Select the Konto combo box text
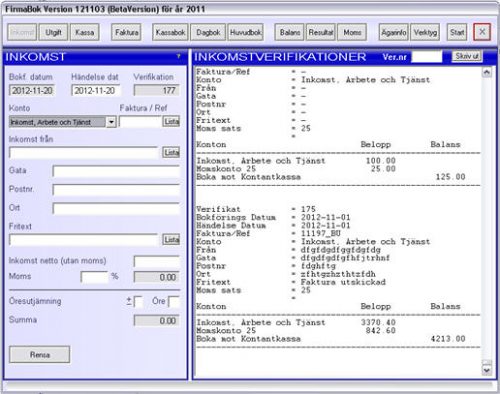This screenshot has height=394, width=500. (x=58, y=122)
